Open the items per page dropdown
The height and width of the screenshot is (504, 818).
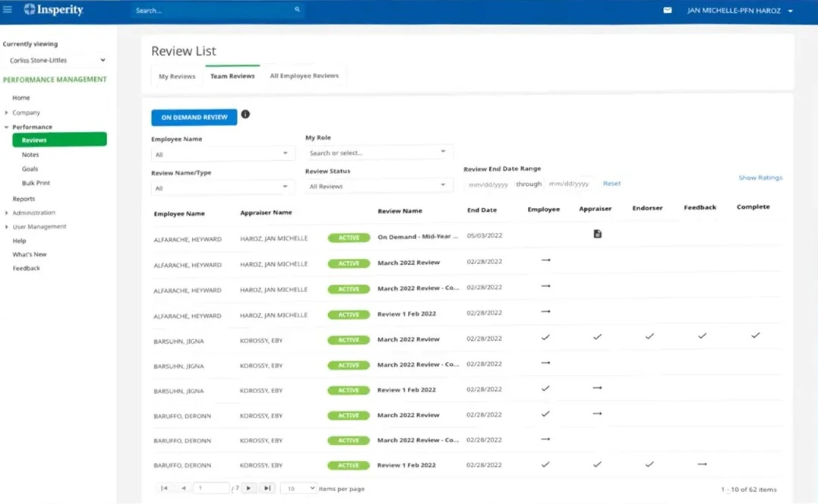tap(299, 488)
